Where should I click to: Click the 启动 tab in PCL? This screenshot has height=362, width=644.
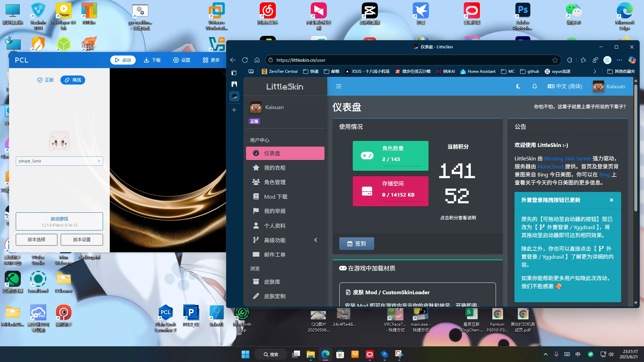click(x=123, y=60)
